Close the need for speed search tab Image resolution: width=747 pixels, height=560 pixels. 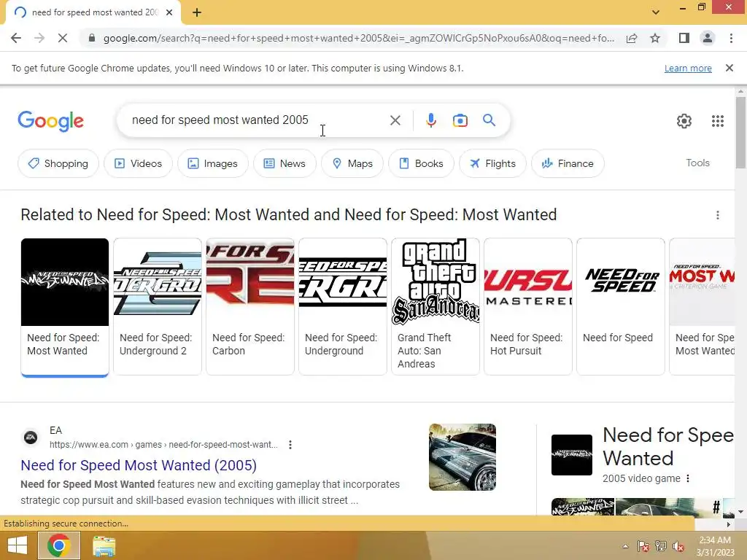[x=169, y=12]
